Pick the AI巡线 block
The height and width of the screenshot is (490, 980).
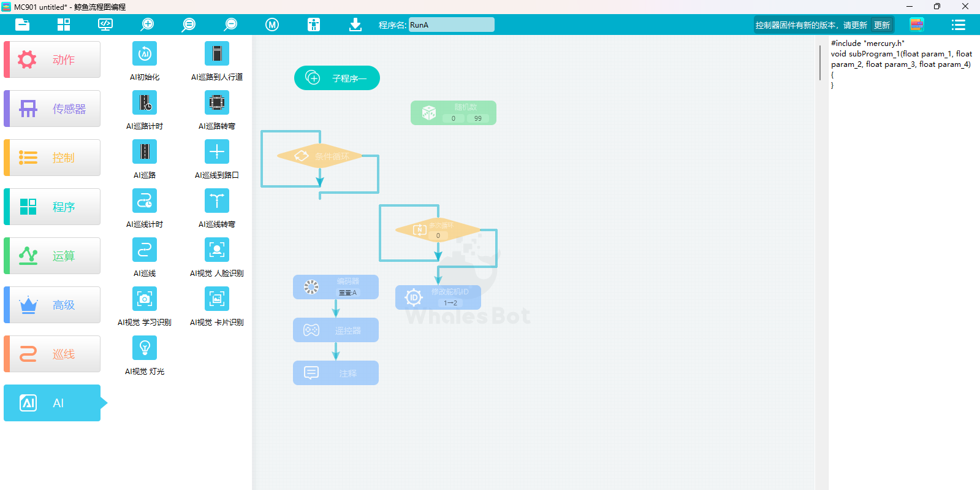click(145, 250)
